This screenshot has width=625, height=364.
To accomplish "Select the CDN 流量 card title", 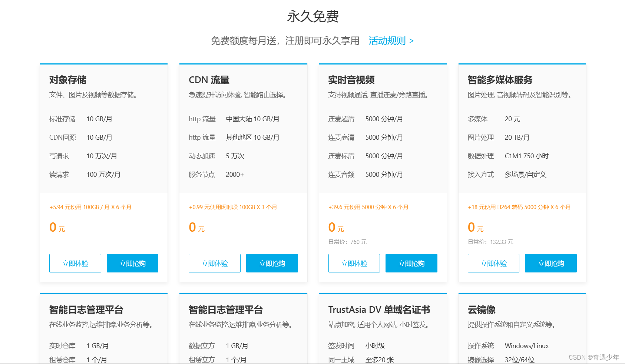I will pyautogui.click(x=209, y=80).
